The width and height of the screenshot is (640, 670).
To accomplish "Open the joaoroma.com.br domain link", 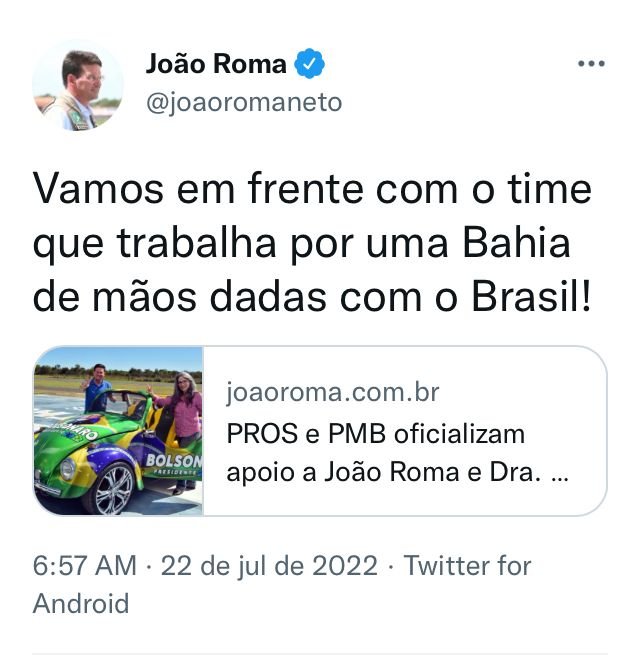I will coord(332,392).
